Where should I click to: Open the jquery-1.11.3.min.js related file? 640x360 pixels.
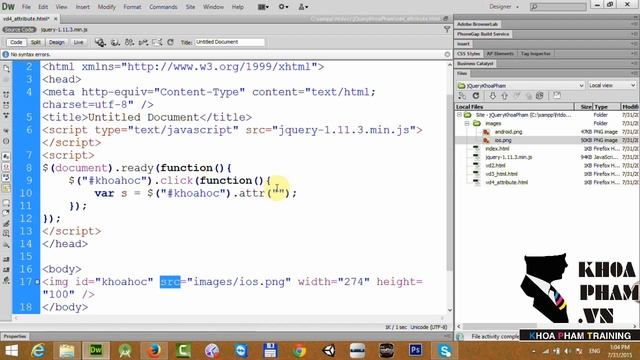coord(64,29)
